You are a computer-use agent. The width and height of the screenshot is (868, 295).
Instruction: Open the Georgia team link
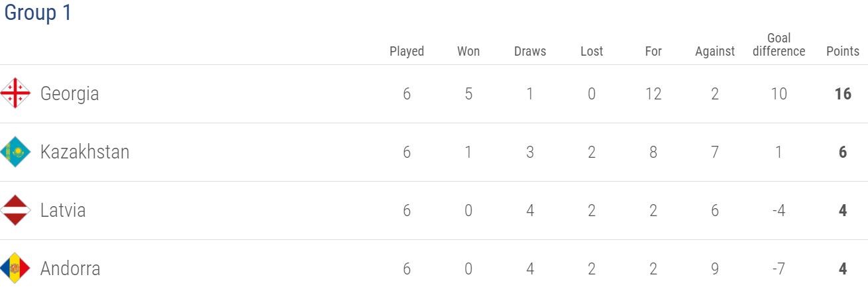coord(70,94)
